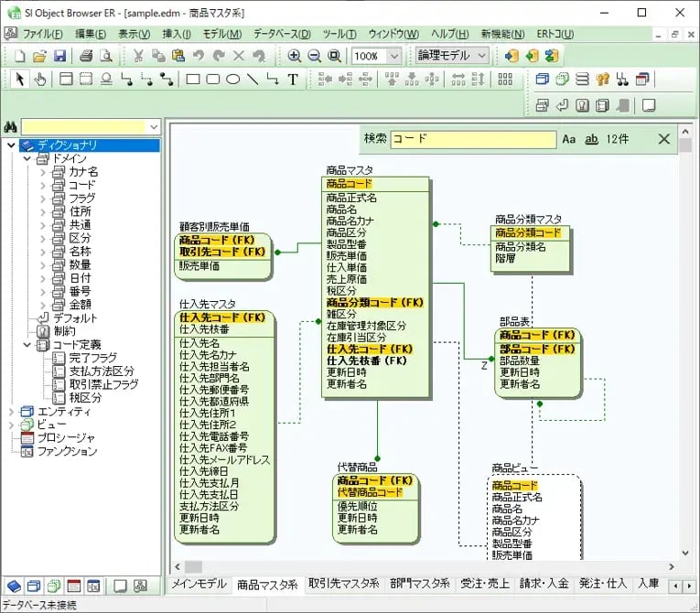Click the Save file icon
The width and height of the screenshot is (700, 613).
(58, 56)
